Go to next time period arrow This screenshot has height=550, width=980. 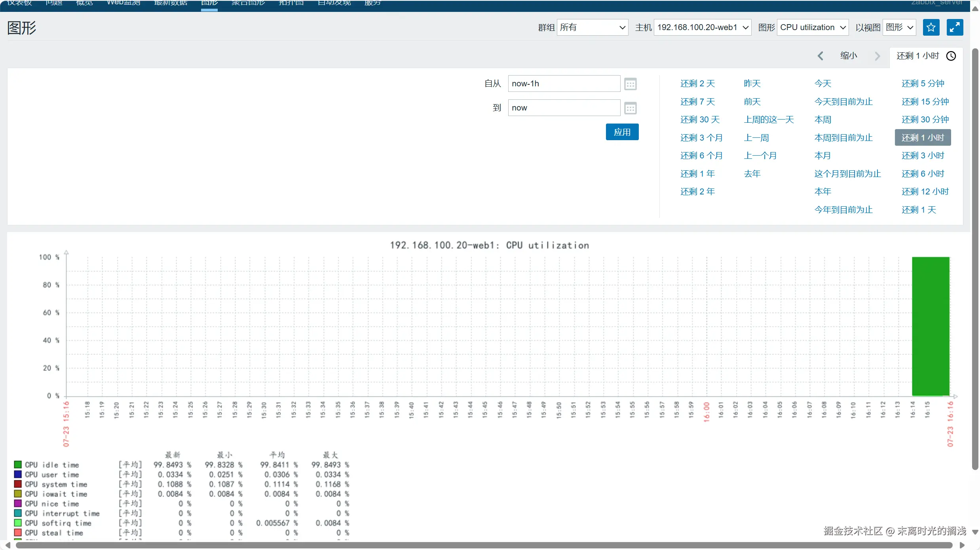pyautogui.click(x=877, y=56)
